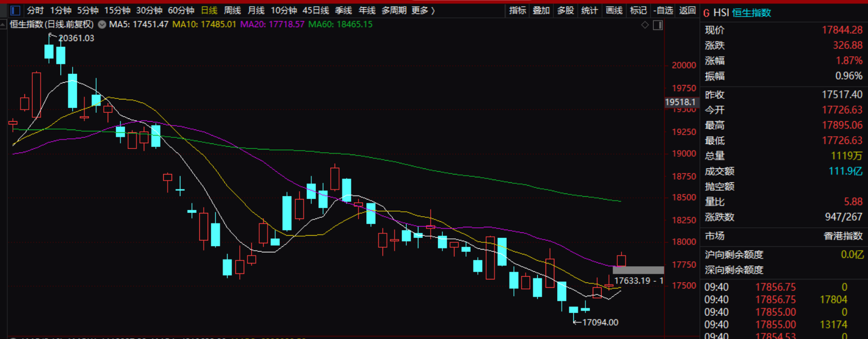
Task: Click the 恒生指数 name in the quote panel
Action: 751,13
